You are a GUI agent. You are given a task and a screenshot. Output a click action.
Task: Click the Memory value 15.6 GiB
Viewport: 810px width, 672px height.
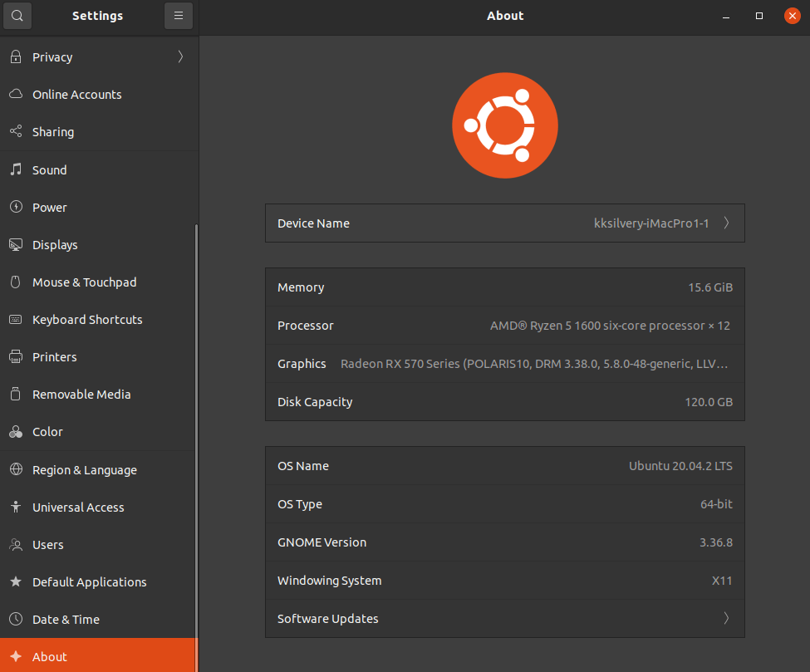coord(710,287)
